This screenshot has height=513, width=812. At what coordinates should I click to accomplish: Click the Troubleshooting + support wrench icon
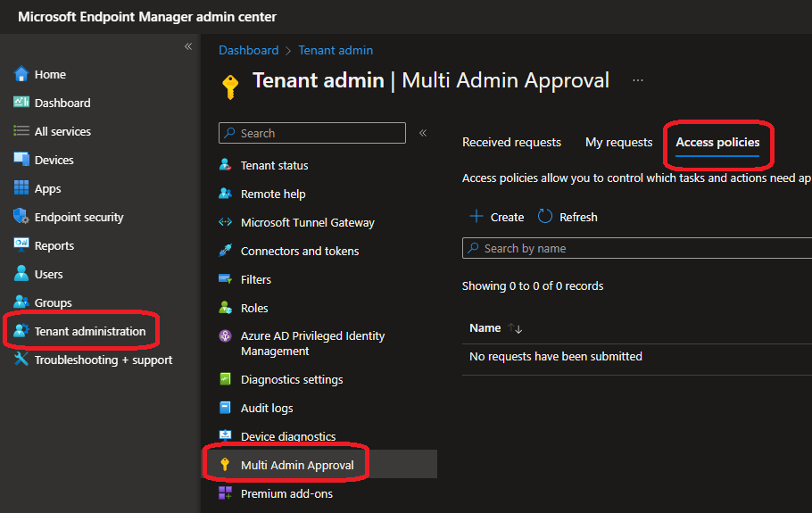[21, 360]
